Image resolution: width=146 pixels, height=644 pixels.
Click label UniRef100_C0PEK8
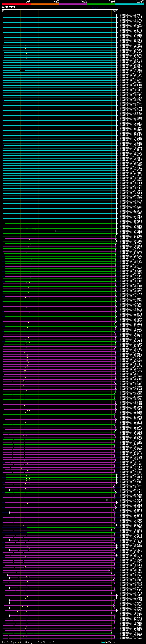pyautogui.click(x=131, y=231)
